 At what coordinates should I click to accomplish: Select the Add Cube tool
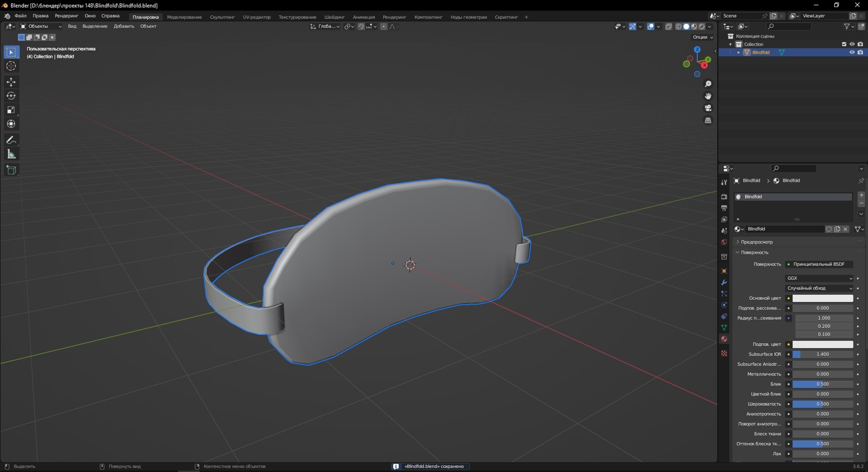click(x=11, y=170)
